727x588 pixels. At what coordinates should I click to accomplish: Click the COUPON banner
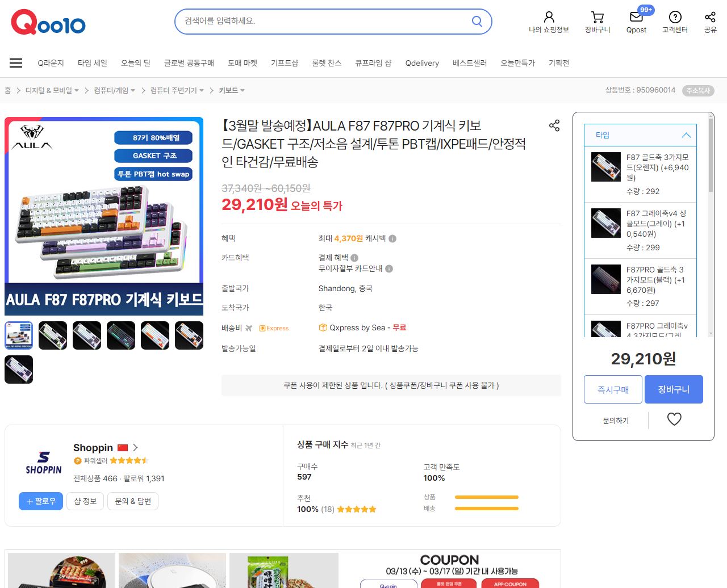tap(449, 569)
